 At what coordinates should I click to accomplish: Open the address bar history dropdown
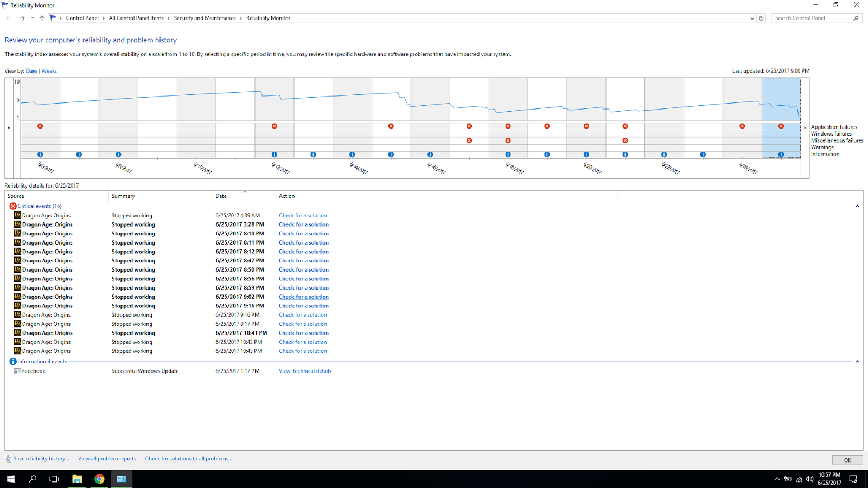tap(752, 18)
